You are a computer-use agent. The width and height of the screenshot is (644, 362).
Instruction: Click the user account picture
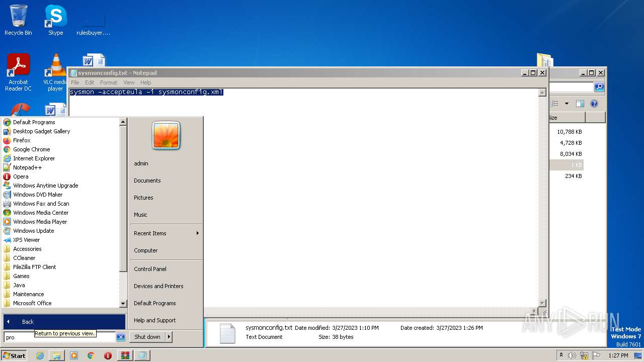tap(166, 136)
